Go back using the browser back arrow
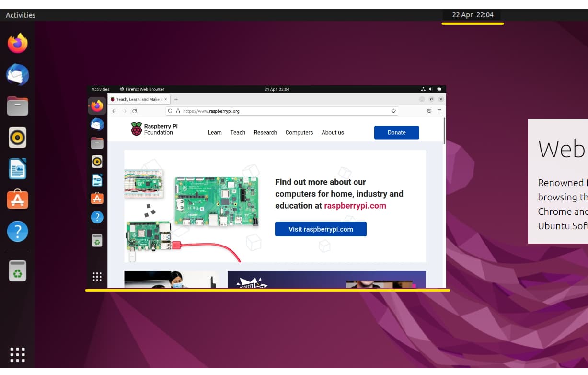The width and height of the screenshot is (588, 375). coord(114,111)
